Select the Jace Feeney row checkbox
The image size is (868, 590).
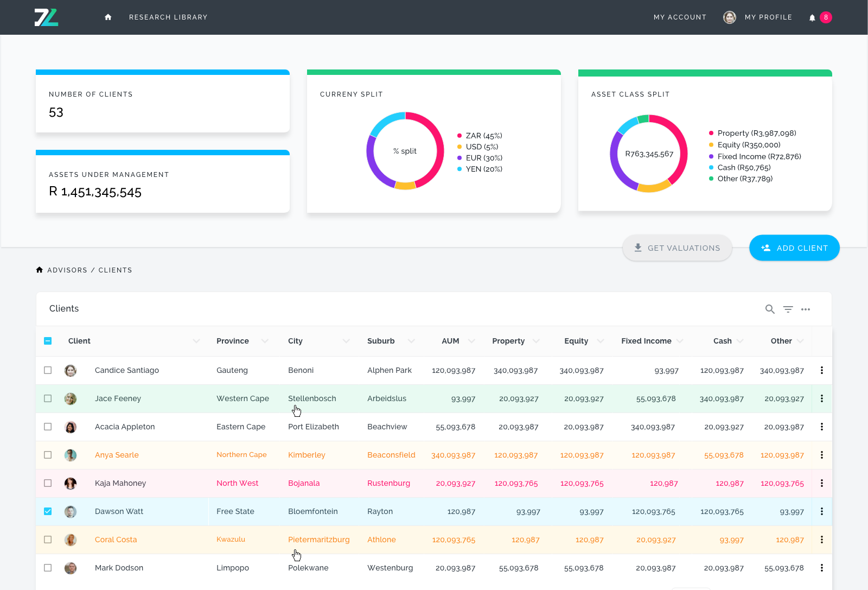click(48, 398)
